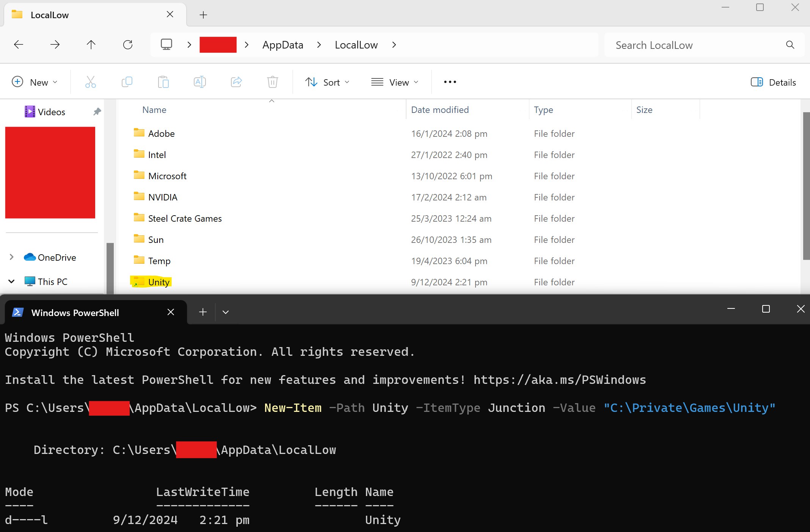Expand the OneDrive tree node
The width and height of the screenshot is (810, 532).
coord(11,257)
